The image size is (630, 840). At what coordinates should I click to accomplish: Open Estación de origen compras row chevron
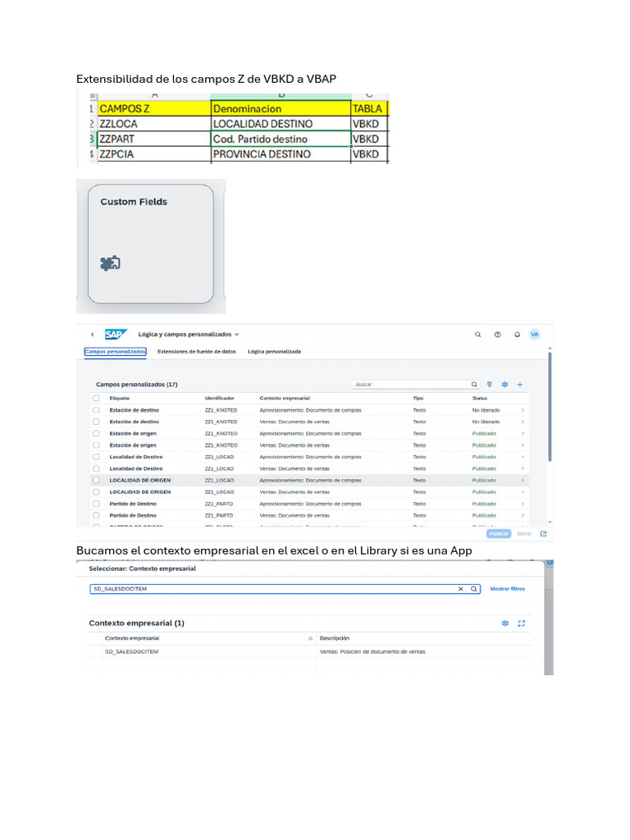click(523, 433)
